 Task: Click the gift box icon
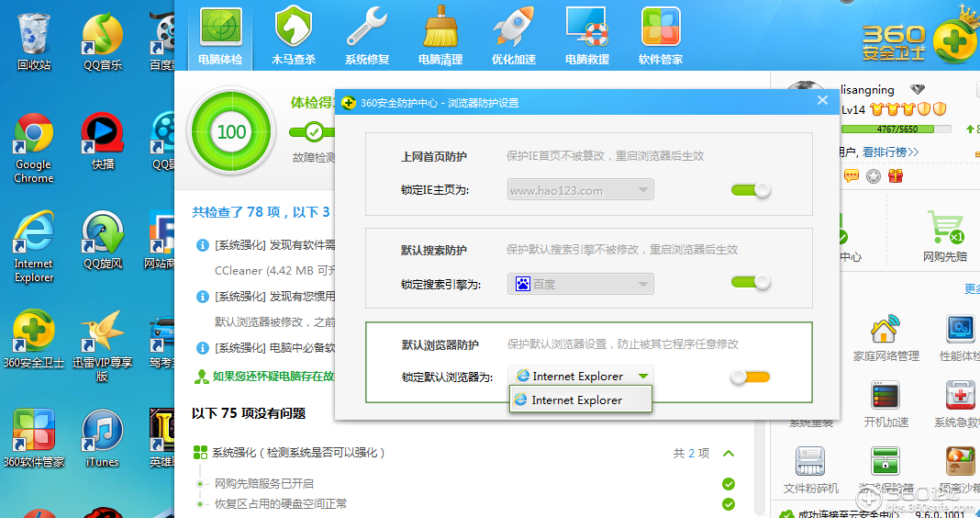[896, 175]
